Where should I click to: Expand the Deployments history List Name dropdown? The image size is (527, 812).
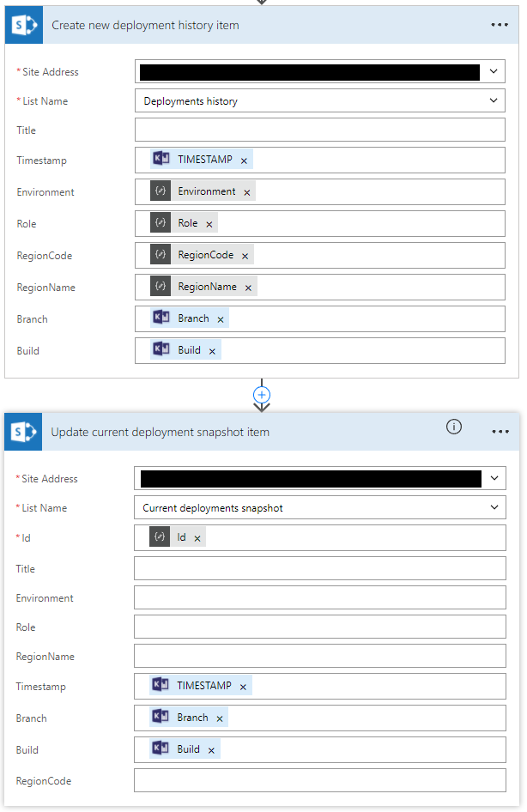click(x=494, y=101)
